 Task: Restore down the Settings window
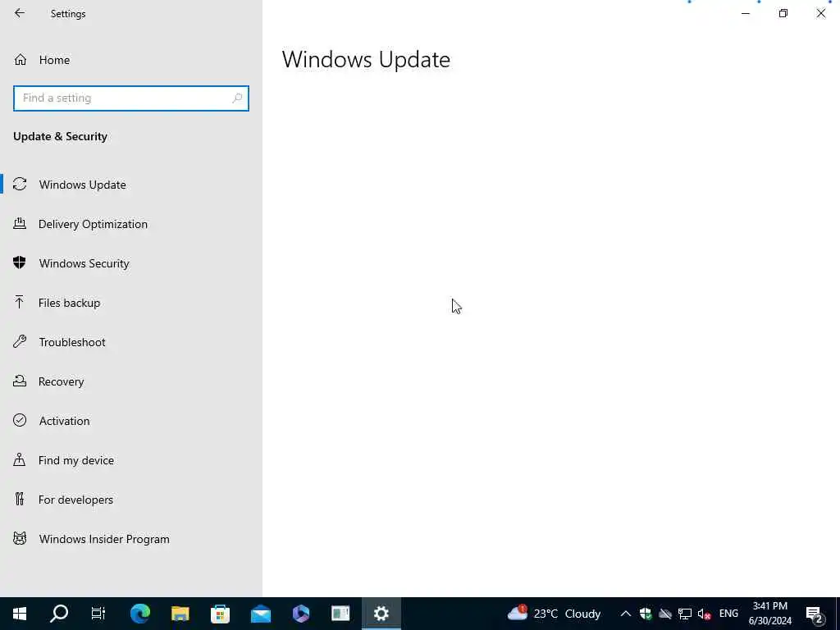click(783, 13)
